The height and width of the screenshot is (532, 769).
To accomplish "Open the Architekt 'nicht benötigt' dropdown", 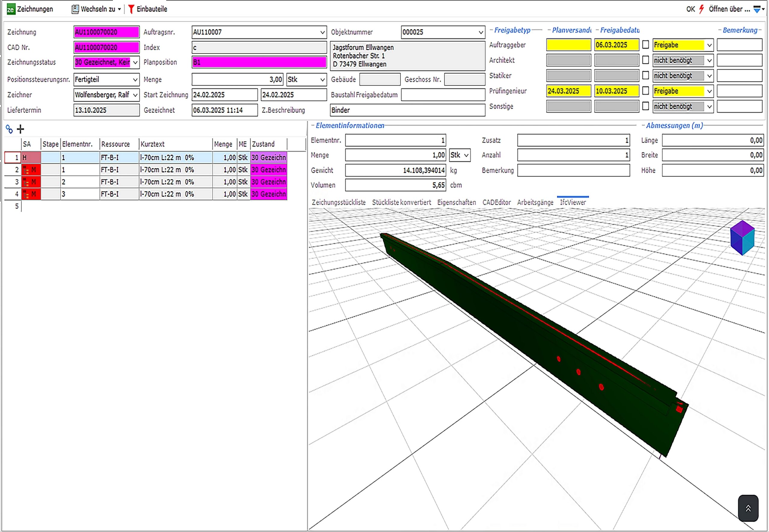I will (x=709, y=60).
